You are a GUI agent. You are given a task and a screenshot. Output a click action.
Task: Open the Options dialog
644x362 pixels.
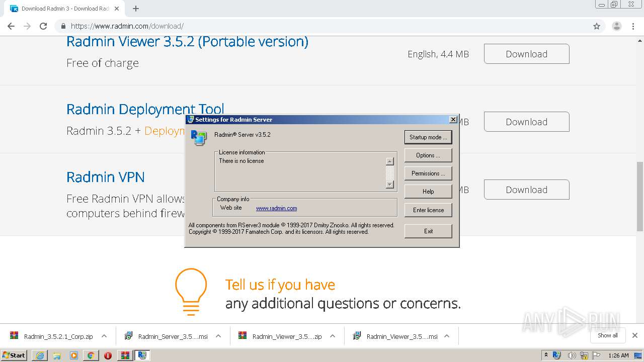tap(428, 155)
